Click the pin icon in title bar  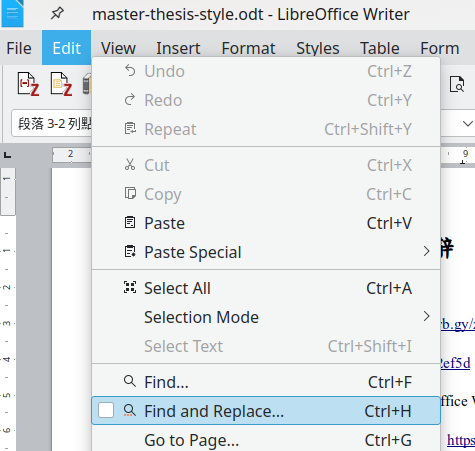57,13
